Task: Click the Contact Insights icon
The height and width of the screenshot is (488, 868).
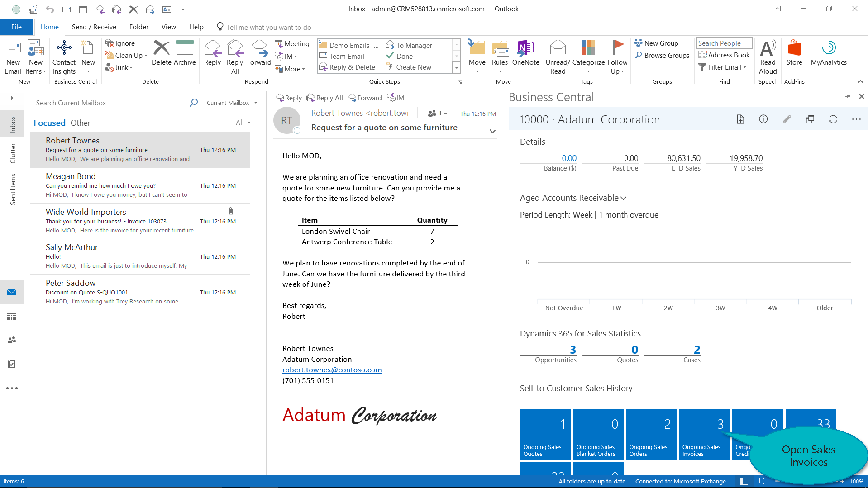Action: click(x=64, y=48)
